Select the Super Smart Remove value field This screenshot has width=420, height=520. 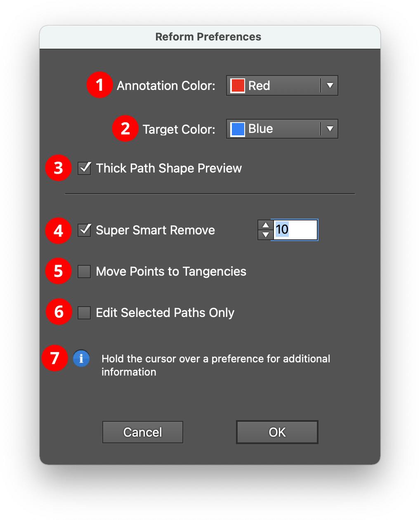(x=295, y=230)
